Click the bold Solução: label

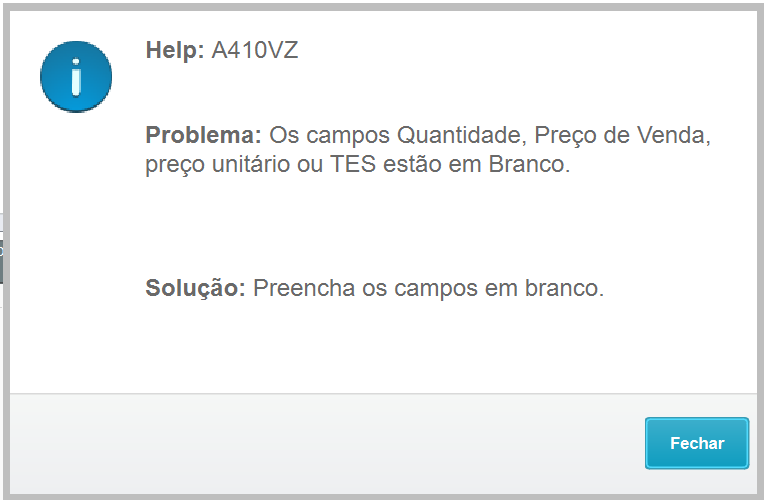[195, 288]
